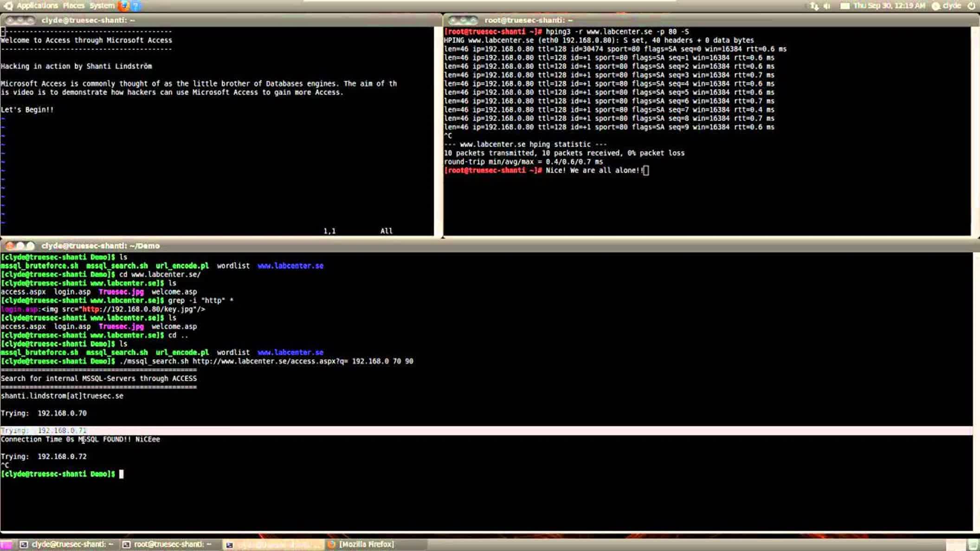Launch Firefox from the top panel icon
The height and width of the screenshot is (551, 980).
pyautogui.click(x=123, y=6)
